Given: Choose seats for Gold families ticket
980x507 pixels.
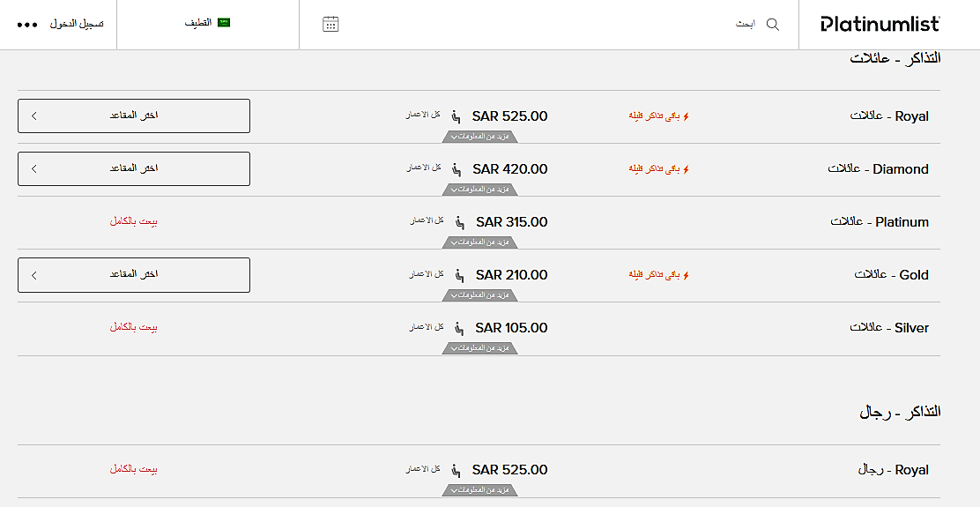Looking at the screenshot, I should point(134,275).
